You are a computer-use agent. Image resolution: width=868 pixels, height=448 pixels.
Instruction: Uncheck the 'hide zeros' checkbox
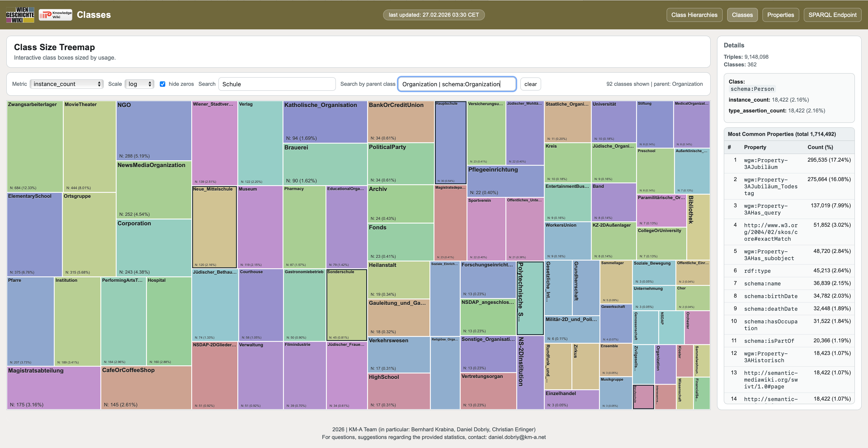pos(163,84)
